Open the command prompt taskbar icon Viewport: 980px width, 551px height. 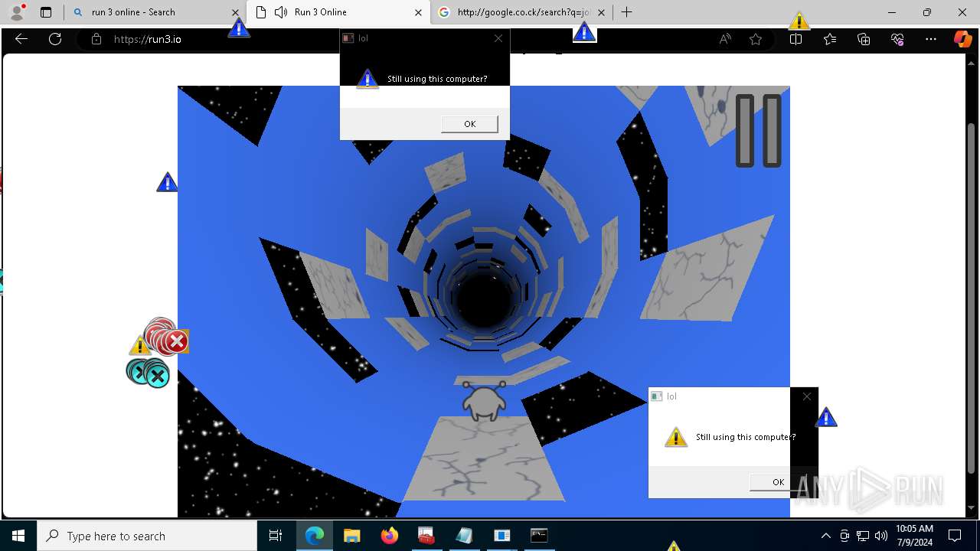(x=540, y=536)
